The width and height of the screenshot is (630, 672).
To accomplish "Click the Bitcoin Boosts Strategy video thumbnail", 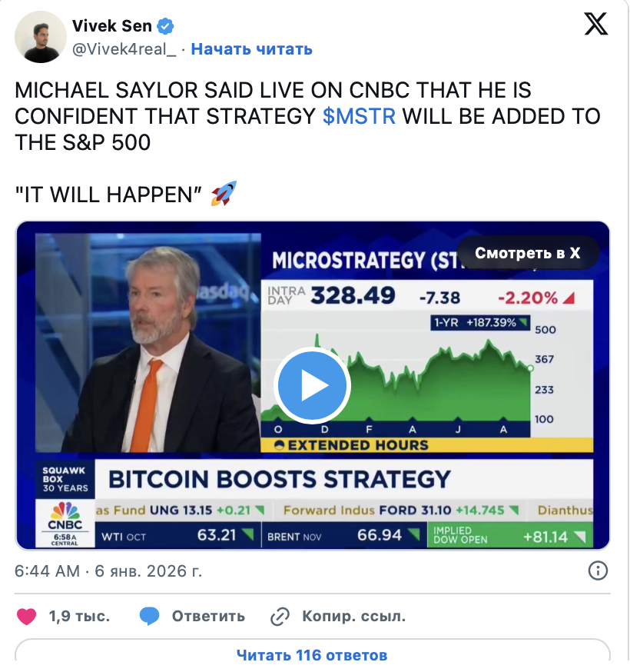I will point(313,385).
